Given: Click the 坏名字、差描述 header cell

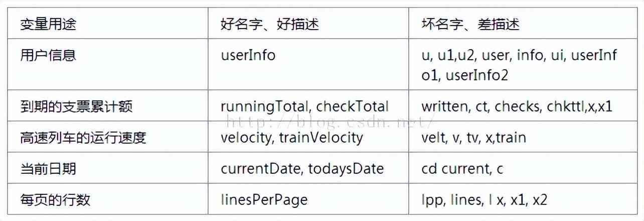Looking at the screenshot, I should click(470, 24).
